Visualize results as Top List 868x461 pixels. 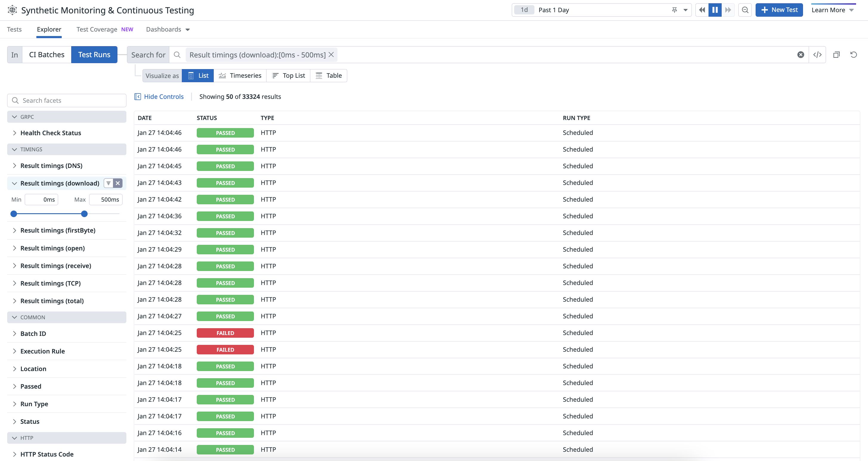point(289,75)
